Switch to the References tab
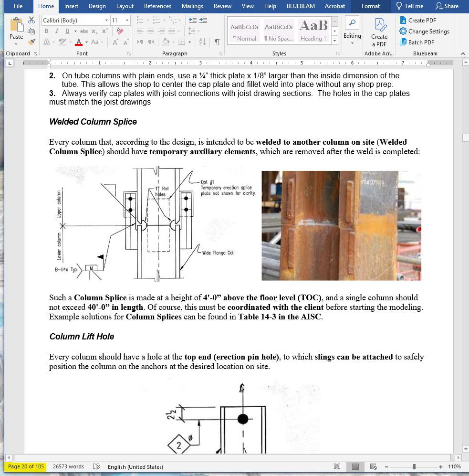This screenshot has height=476, width=469. (158, 6)
